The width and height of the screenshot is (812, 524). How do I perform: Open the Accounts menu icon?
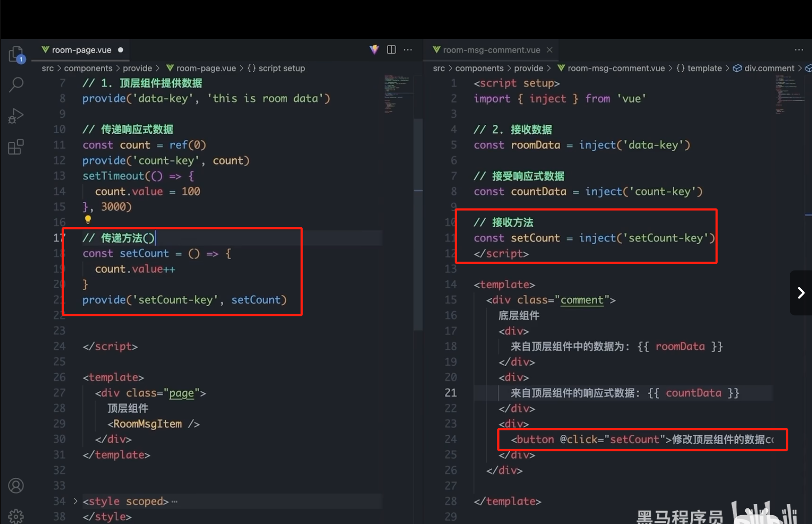tap(16, 486)
